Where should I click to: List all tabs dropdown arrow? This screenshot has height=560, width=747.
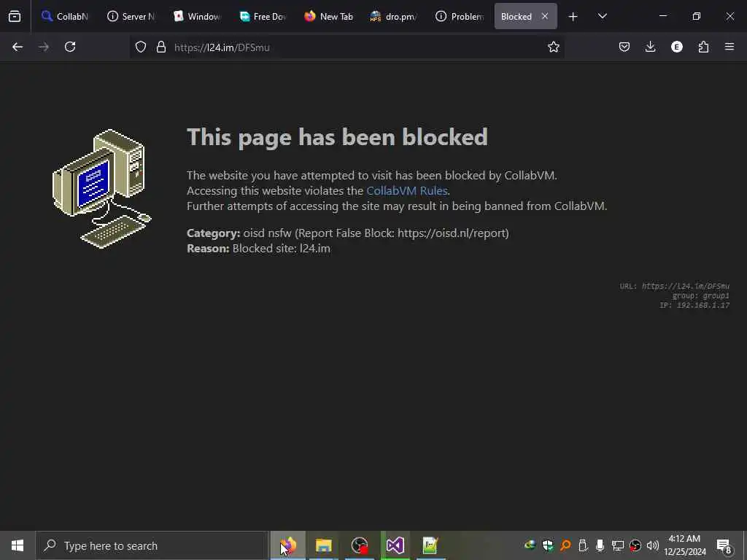(602, 16)
